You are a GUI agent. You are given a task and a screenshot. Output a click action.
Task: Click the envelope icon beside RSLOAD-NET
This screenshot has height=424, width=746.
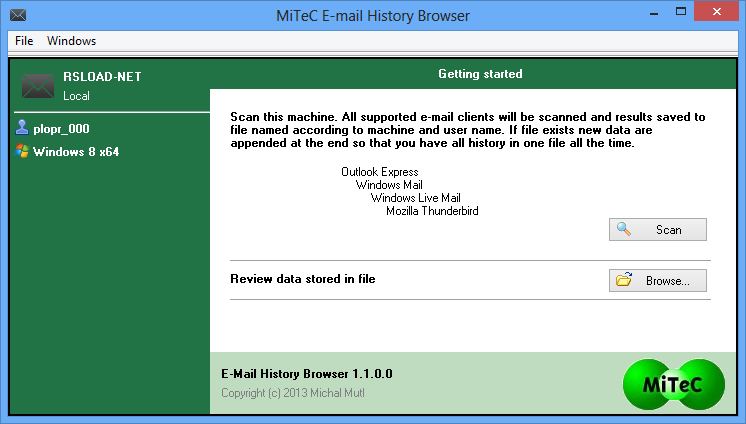[38, 86]
